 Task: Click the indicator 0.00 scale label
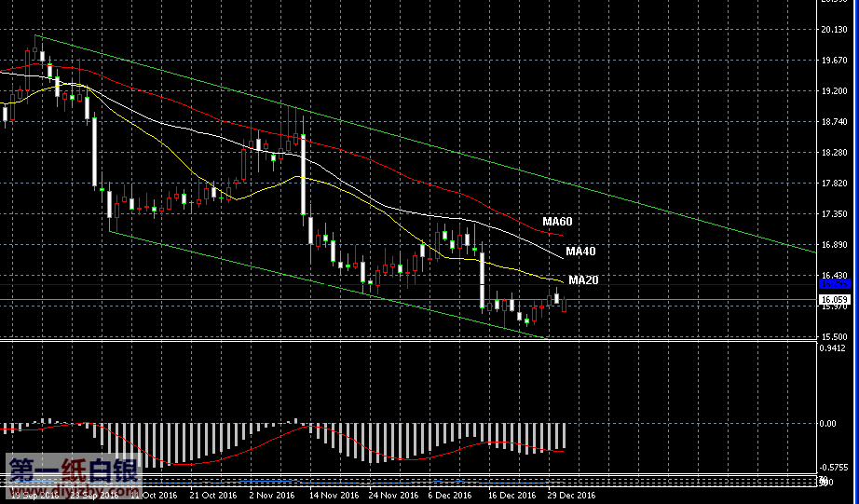point(828,423)
